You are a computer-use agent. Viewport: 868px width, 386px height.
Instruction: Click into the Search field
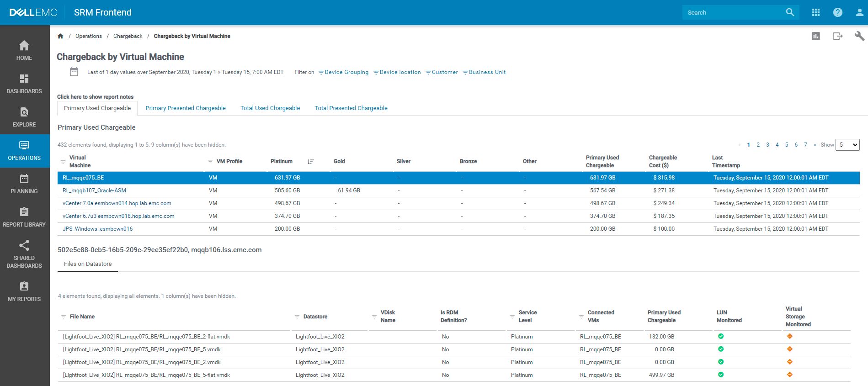coord(734,12)
